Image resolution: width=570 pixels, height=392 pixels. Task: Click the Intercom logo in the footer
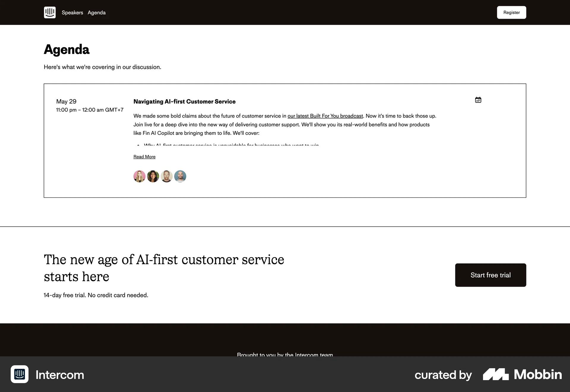(x=19, y=374)
